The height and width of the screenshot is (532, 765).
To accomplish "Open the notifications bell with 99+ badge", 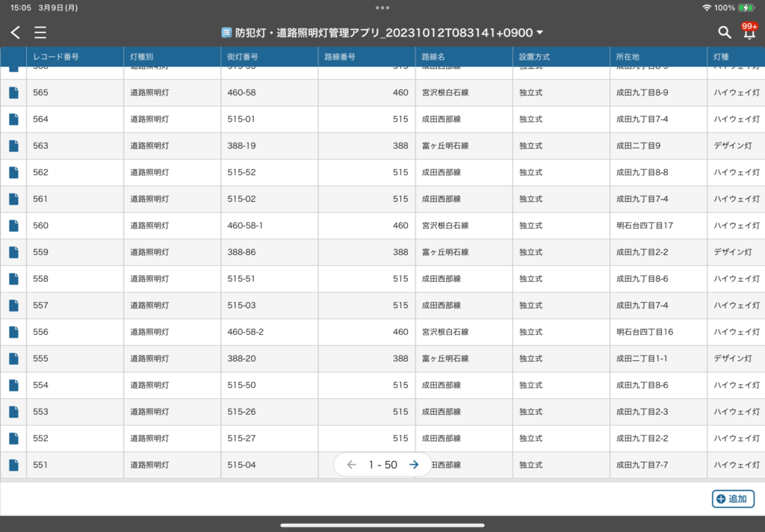I will (749, 32).
